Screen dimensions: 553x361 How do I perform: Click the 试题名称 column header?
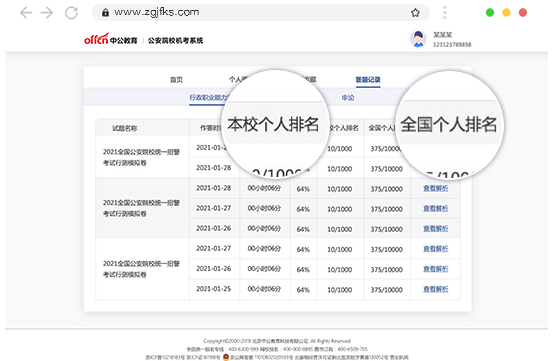124,128
